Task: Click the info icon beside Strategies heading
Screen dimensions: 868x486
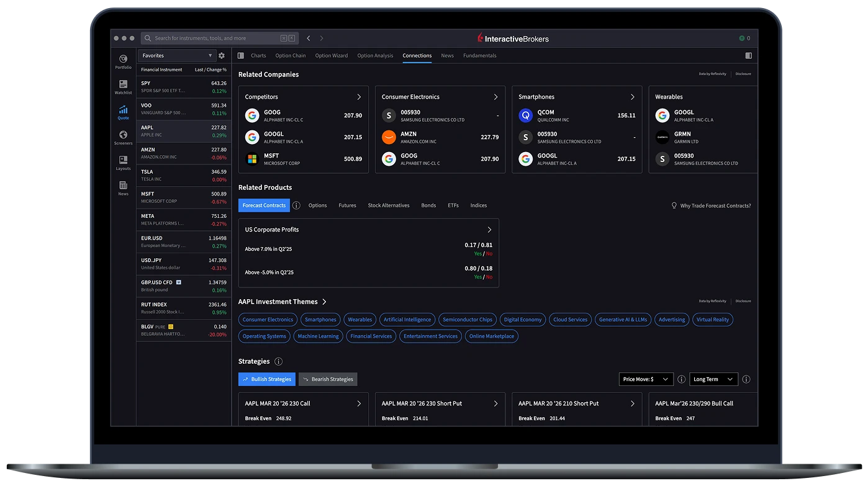Action: (278, 361)
